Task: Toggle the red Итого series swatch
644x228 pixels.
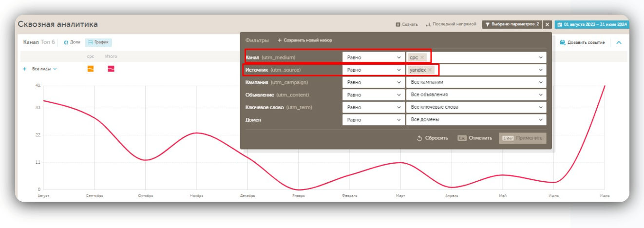Action: pyautogui.click(x=111, y=69)
